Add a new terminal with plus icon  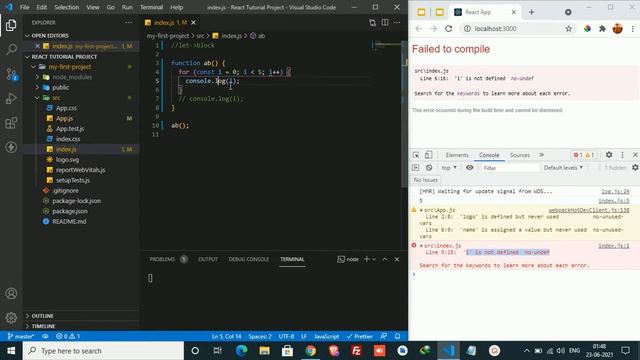[x=366, y=259]
